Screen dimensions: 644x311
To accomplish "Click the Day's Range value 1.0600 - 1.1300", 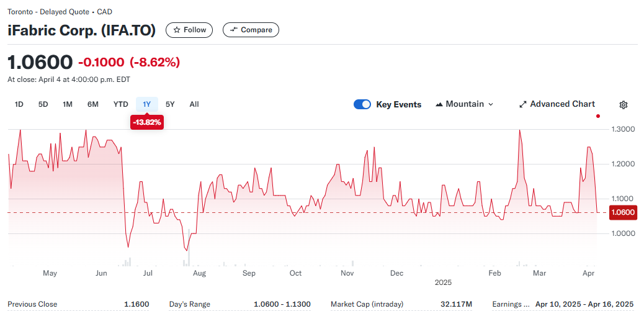I will point(282,304).
